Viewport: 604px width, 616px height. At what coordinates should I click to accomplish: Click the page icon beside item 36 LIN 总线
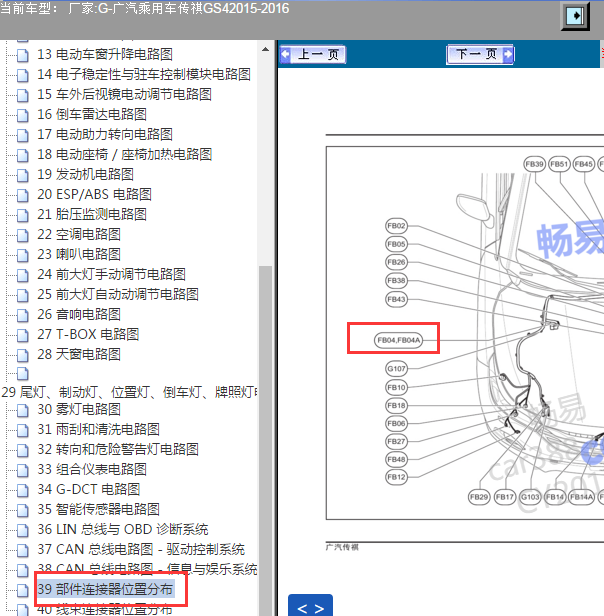[x=23, y=531]
